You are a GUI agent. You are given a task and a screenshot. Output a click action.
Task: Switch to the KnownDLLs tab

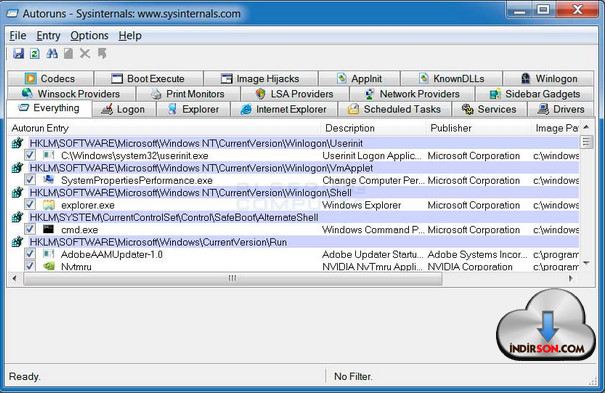pos(451,78)
